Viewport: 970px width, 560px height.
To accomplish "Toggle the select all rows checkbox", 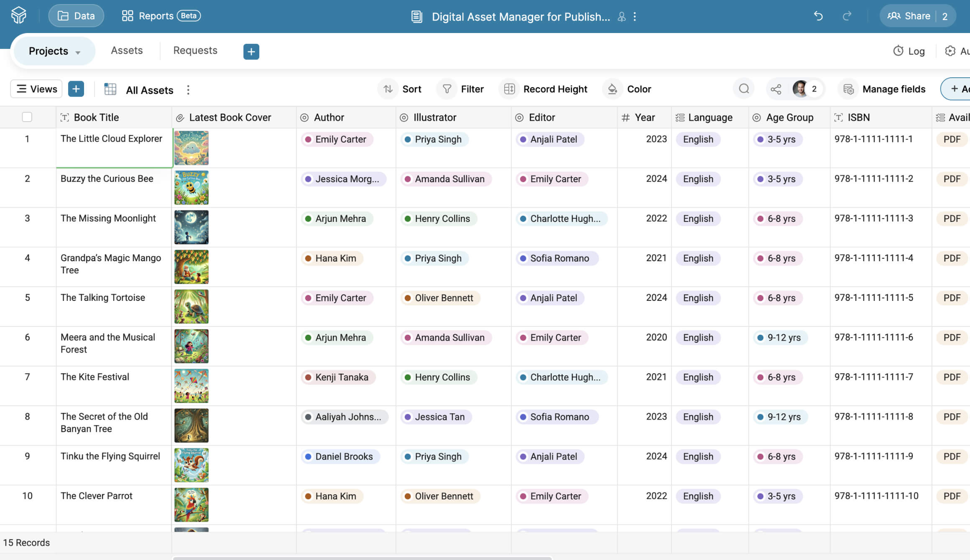I will click(x=27, y=117).
